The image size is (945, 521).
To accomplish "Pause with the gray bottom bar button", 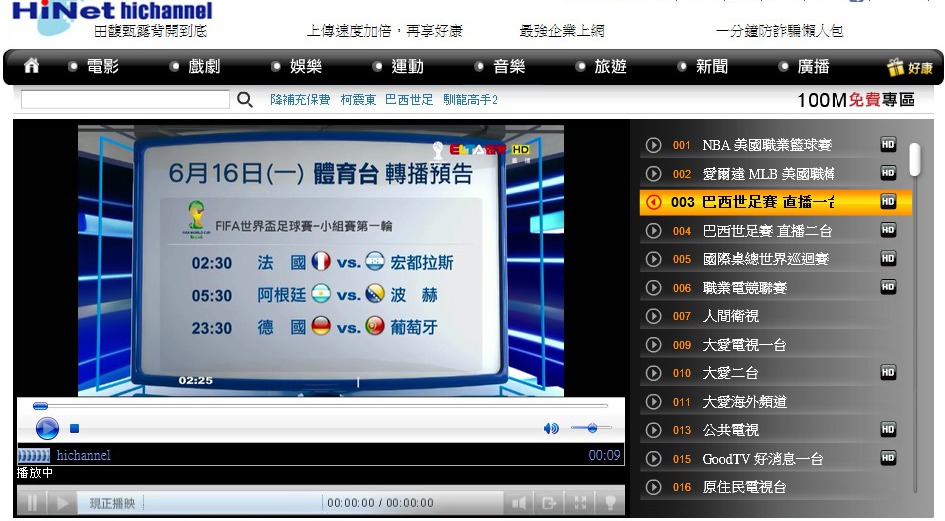I will pos(32,502).
